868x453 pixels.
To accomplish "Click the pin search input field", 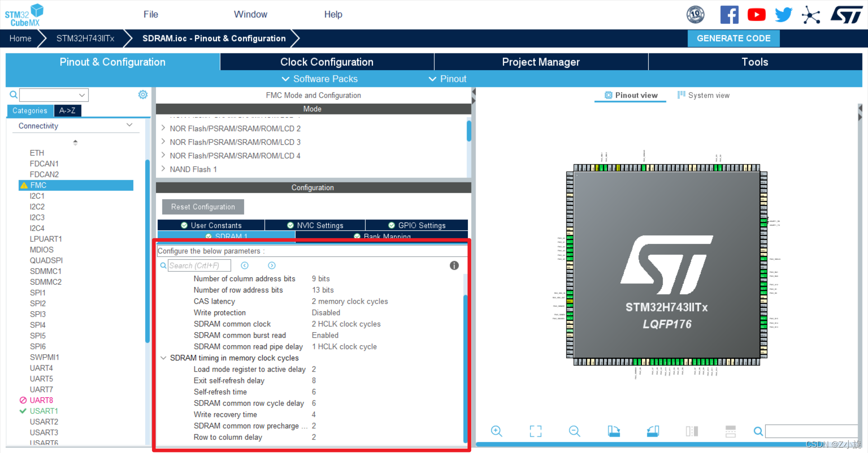I will (x=811, y=431).
